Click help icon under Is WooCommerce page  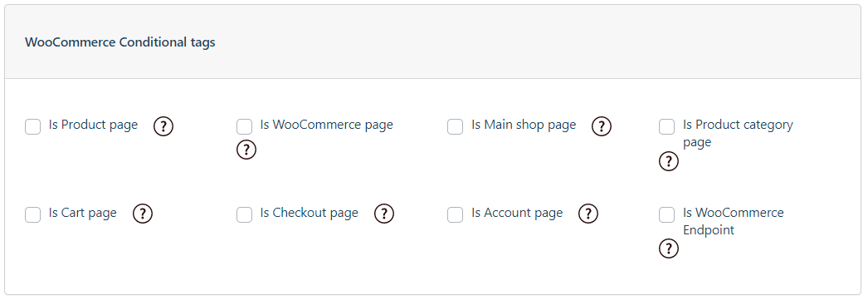click(246, 150)
